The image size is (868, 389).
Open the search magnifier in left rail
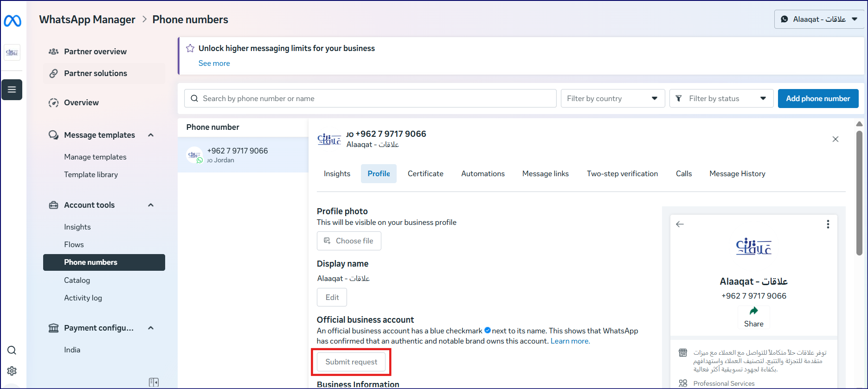tap(12, 350)
